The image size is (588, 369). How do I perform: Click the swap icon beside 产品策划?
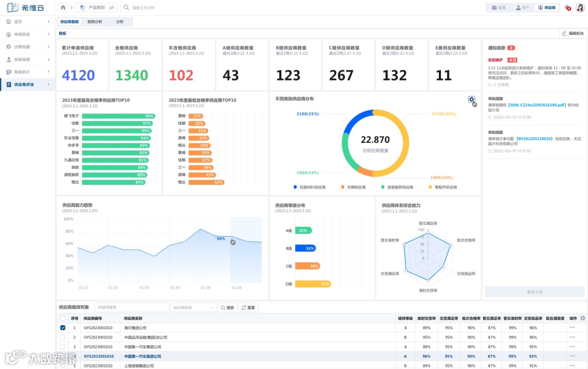click(112, 8)
